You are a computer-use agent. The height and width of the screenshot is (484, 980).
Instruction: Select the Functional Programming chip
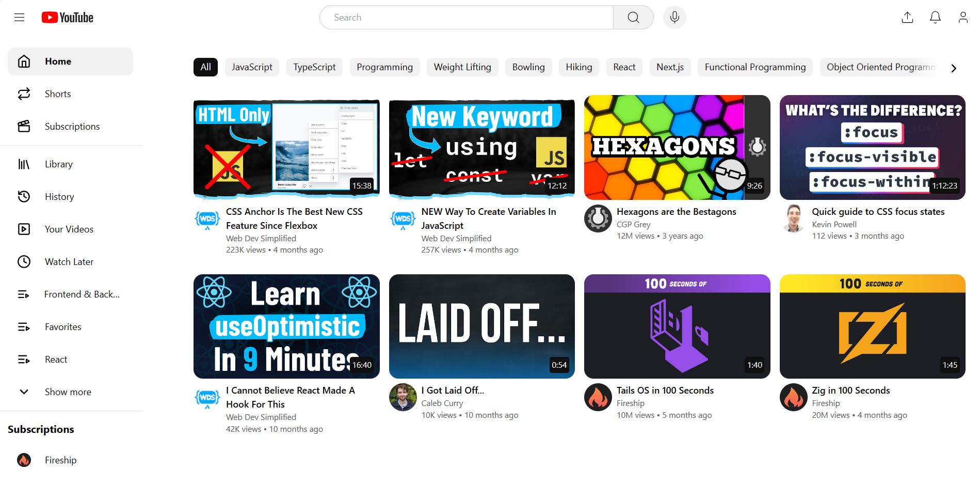755,67
